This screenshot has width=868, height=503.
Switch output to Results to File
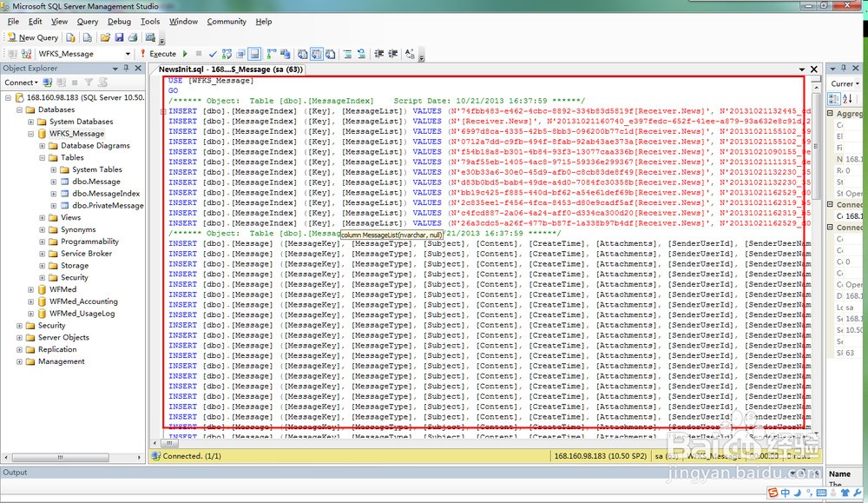tap(330, 54)
